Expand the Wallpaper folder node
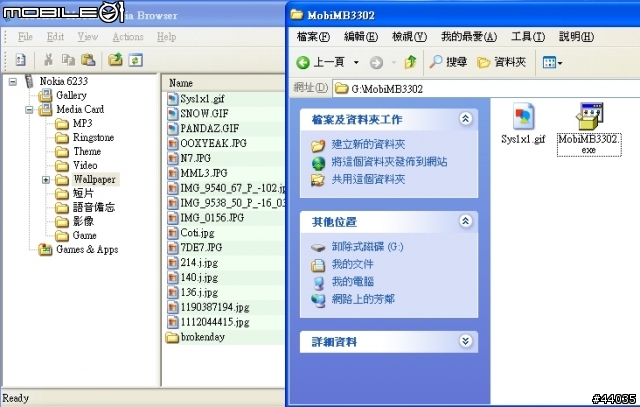The height and width of the screenshot is (407, 640). 46,180
